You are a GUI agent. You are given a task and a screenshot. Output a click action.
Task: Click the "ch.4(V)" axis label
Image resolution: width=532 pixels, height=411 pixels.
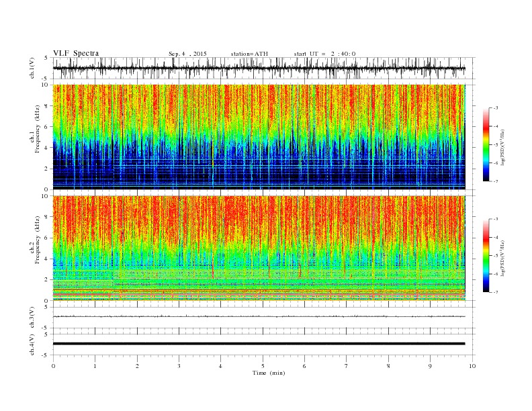point(32,345)
